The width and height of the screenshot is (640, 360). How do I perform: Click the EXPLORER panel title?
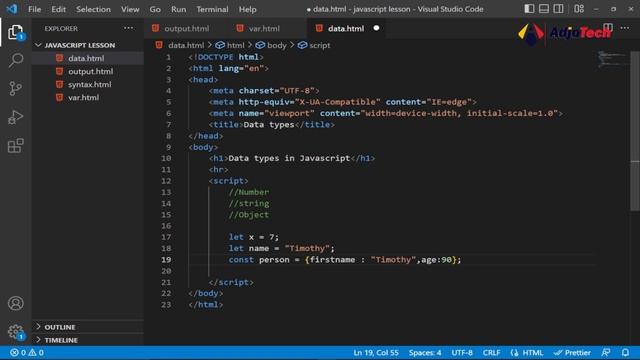click(61, 29)
